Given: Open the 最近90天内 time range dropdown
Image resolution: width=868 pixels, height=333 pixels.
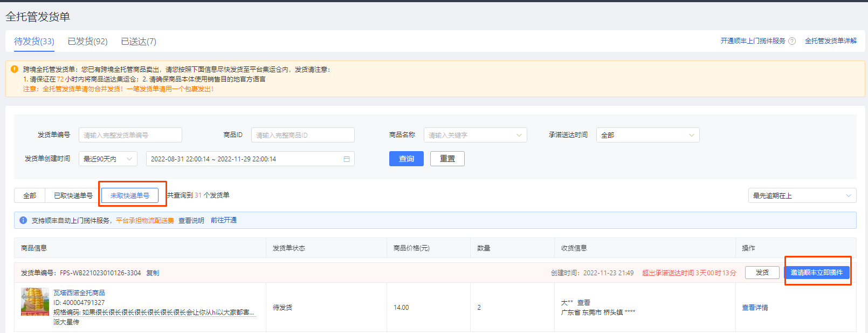Looking at the screenshot, I should click(108, 159).
